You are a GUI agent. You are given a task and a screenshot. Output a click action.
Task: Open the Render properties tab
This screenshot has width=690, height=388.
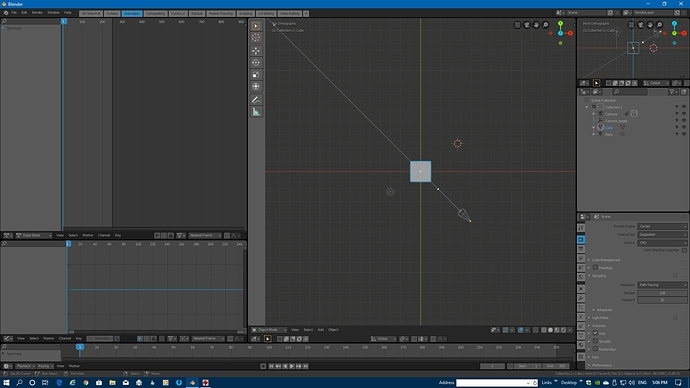[x=581, y=240]
